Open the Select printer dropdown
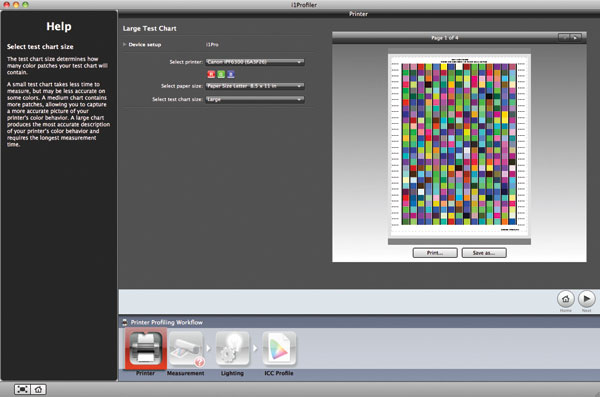600x397 pixels. tap(255, 62)
